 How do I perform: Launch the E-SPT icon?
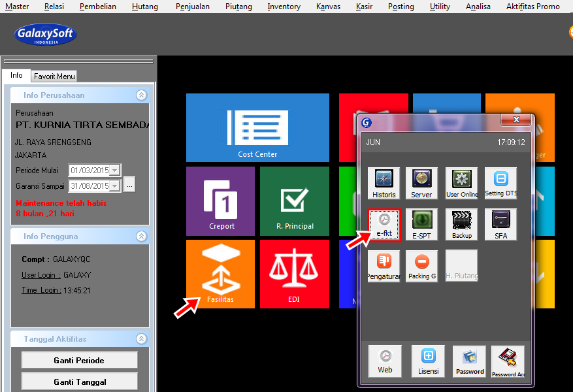tap(421, 224)
